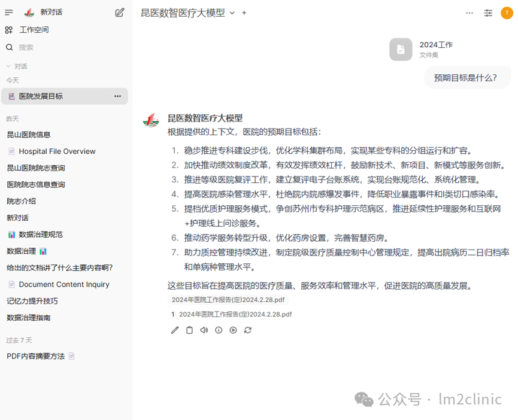
Task: Start a new chat with edit icon
Action: click(120, 13)
